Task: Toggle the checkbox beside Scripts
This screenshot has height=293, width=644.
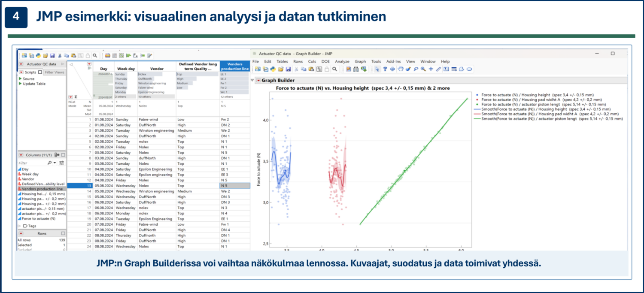Action: point(40,72)
